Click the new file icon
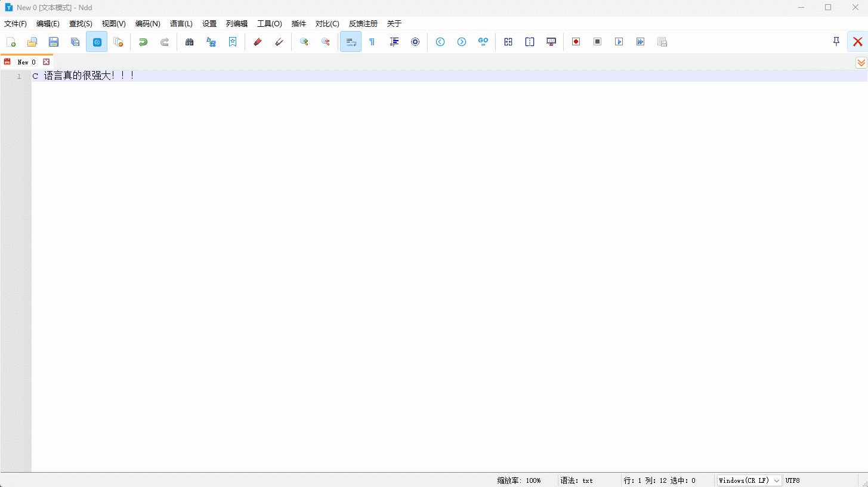868x487 pixels. 11,42
